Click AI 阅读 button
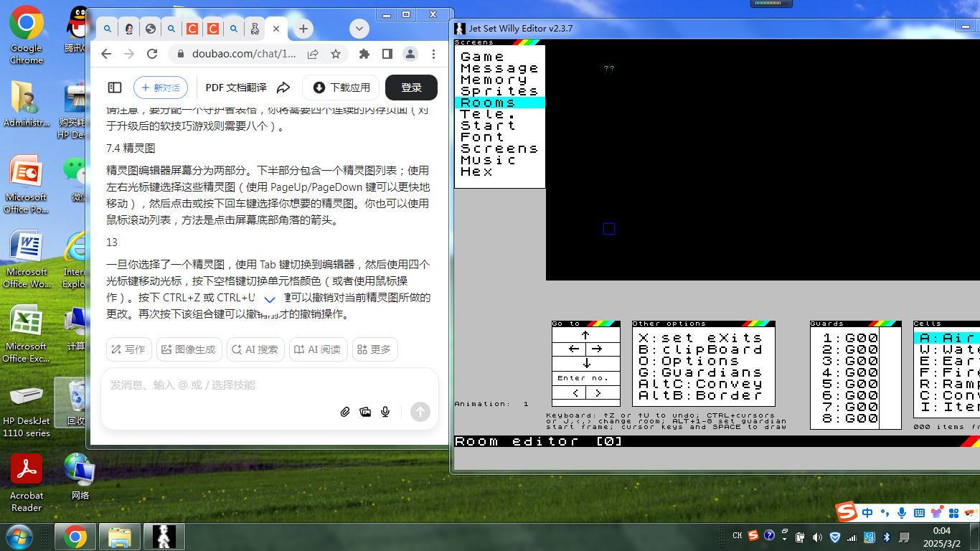Image resolution: width=980 pixels, height=551 pixels. coord(319,349)
